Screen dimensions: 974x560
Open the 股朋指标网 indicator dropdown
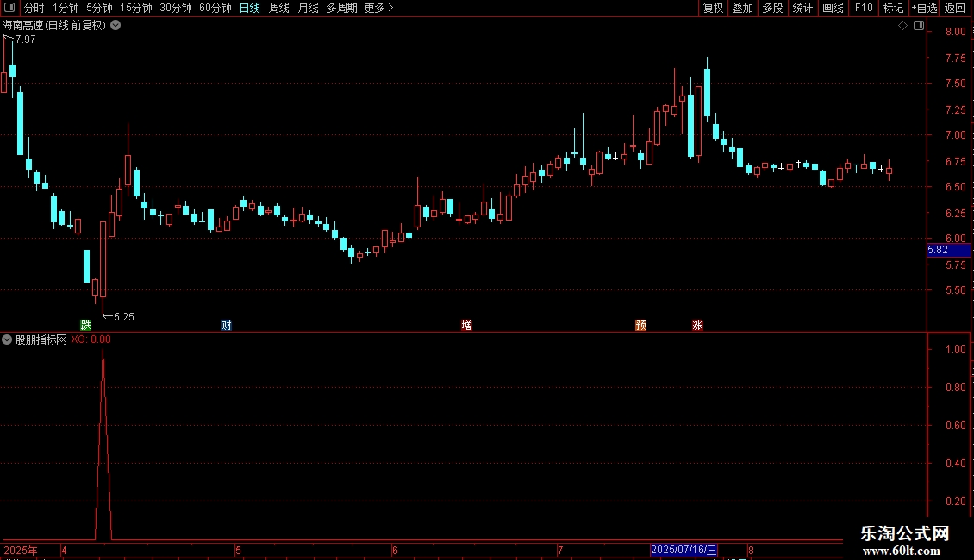click(7, 339)
